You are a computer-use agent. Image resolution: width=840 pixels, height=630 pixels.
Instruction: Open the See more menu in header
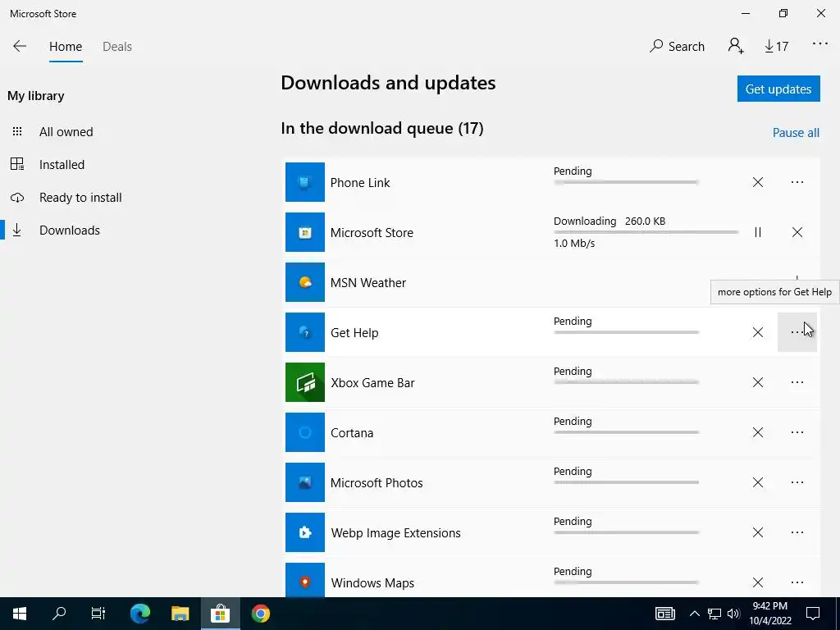820,44
